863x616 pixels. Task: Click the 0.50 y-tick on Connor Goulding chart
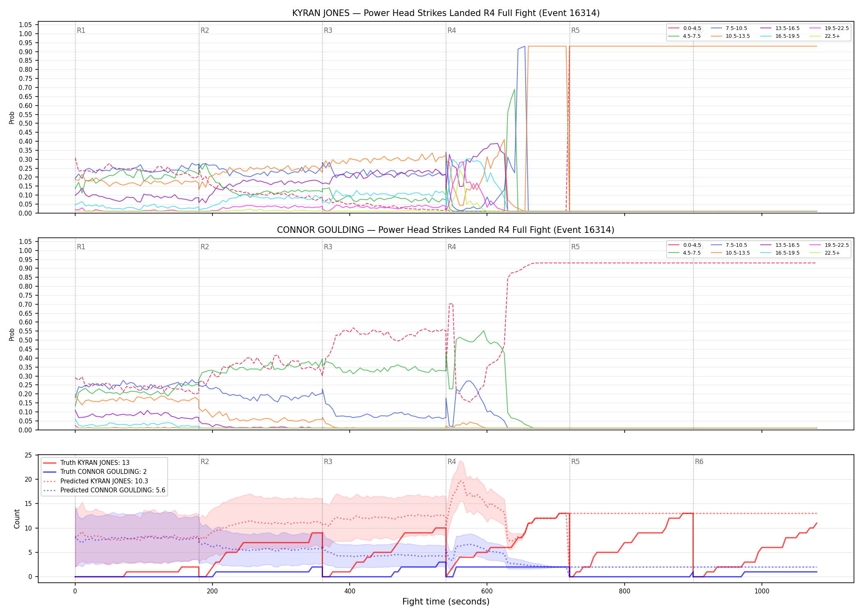(25, 340)
